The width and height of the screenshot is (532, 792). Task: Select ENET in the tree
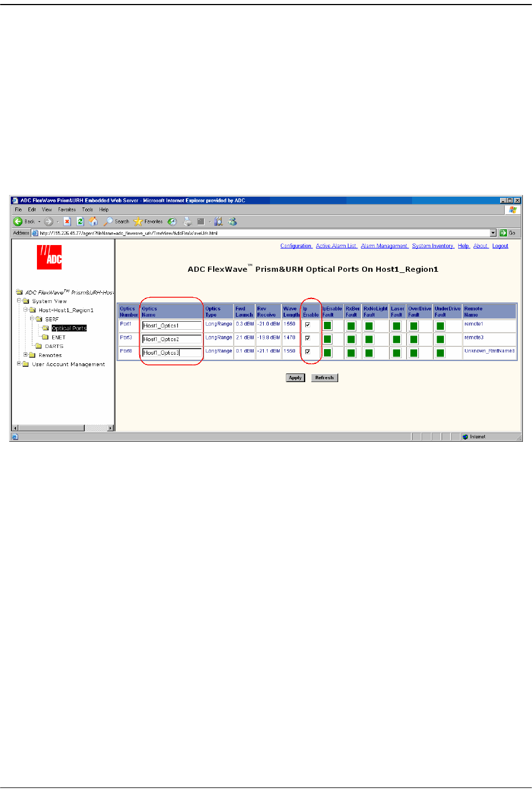click(x=59, y=337)
